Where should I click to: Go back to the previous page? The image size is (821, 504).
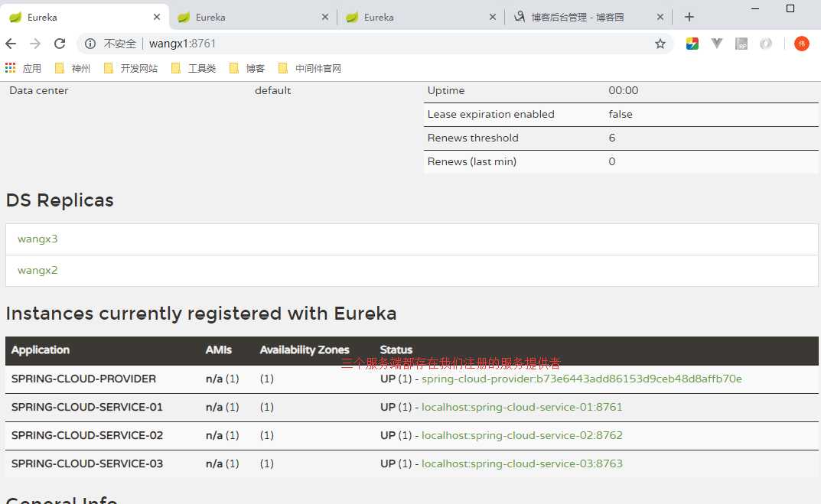click(11, 44)
